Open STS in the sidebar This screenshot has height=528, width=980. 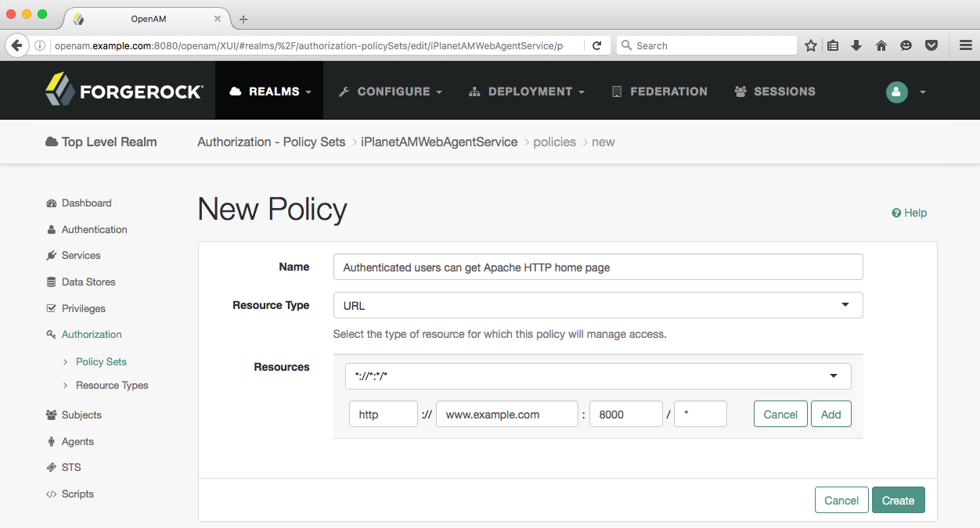pyautogui.click(x=71, y=468)
